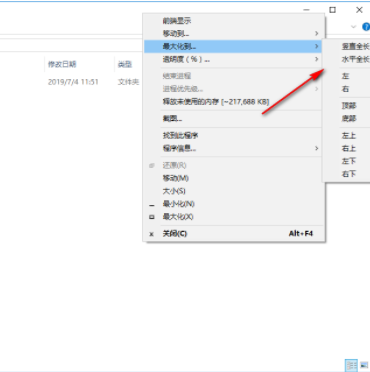Switch to large thumbnails view icon

(364, 365)
